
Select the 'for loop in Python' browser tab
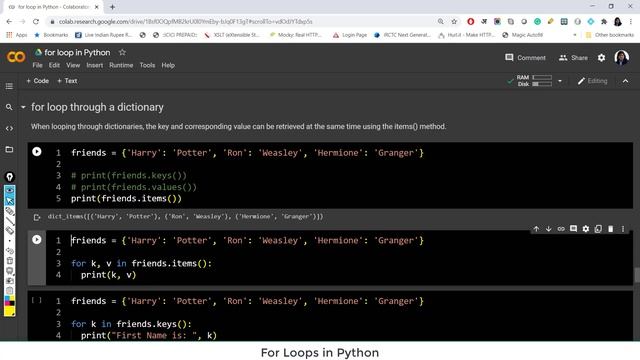pos(53,7)
